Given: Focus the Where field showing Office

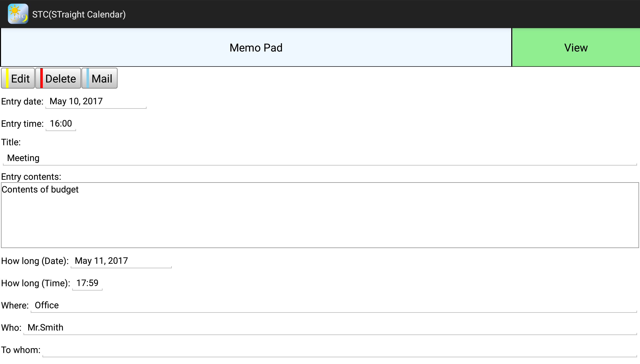Looking at the screenshot, I should pyautogui.click(x=333, y=305).
